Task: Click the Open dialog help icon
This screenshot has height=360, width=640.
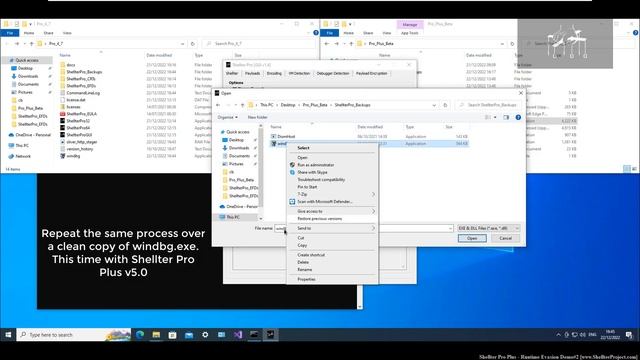Action: pos(518,117)
